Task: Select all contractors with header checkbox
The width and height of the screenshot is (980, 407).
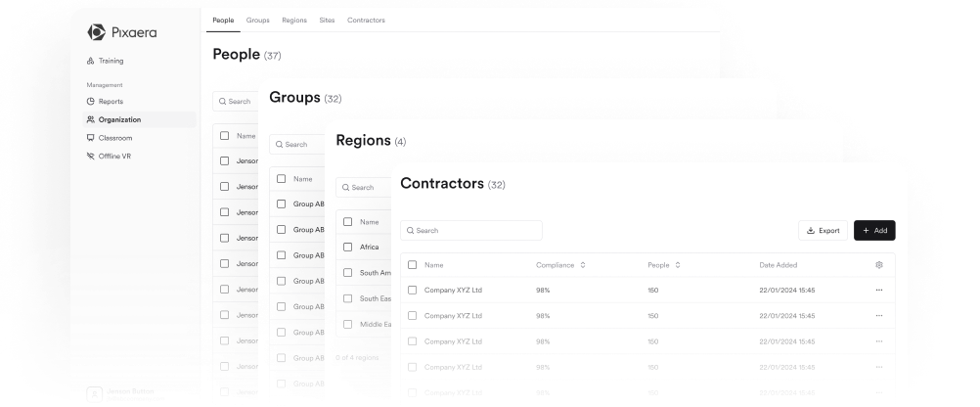Action: pyautogui.click(x=412, y=265)
